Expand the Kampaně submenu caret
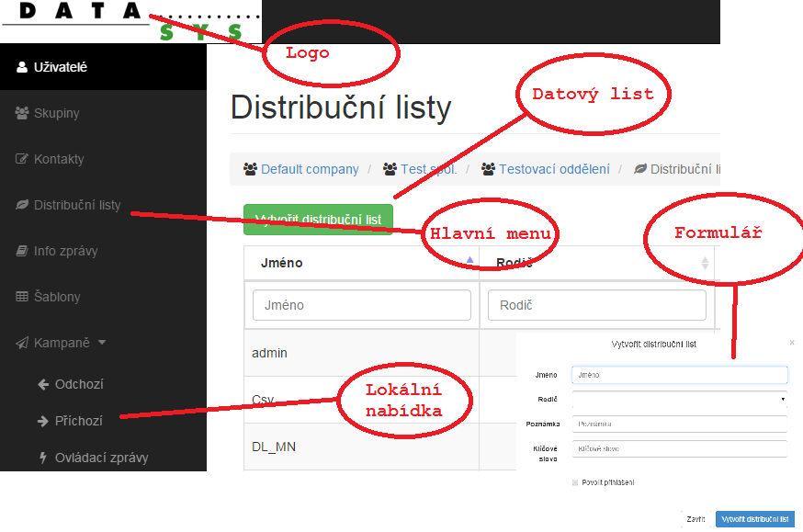Image resolution: width=803 pixels, height=532 pixels. pyautogui.click(x=102, y=343)
